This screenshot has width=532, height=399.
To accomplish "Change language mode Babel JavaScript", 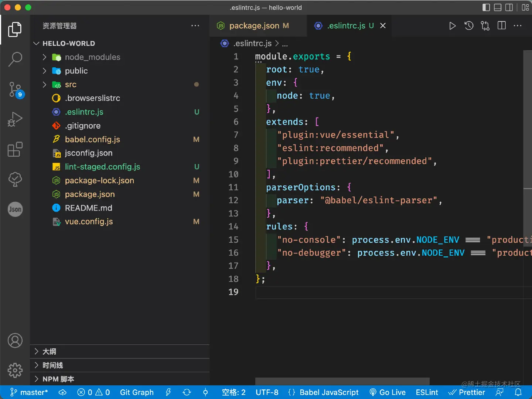I will [x=323, y=392].
